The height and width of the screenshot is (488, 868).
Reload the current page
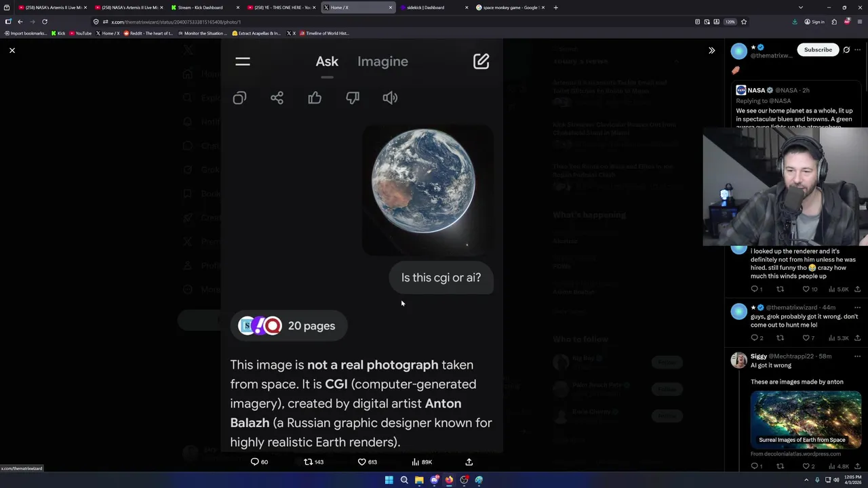pos(45,22)
